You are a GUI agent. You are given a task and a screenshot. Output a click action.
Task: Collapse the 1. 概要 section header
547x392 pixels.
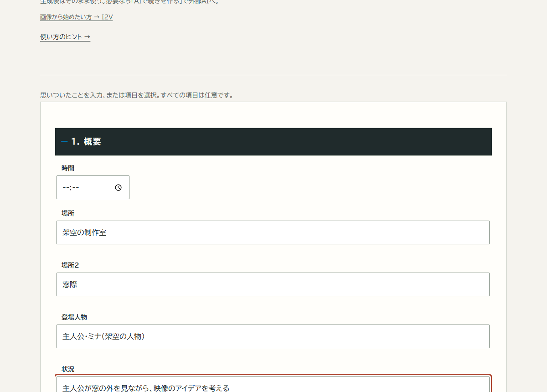coord(273,142)
